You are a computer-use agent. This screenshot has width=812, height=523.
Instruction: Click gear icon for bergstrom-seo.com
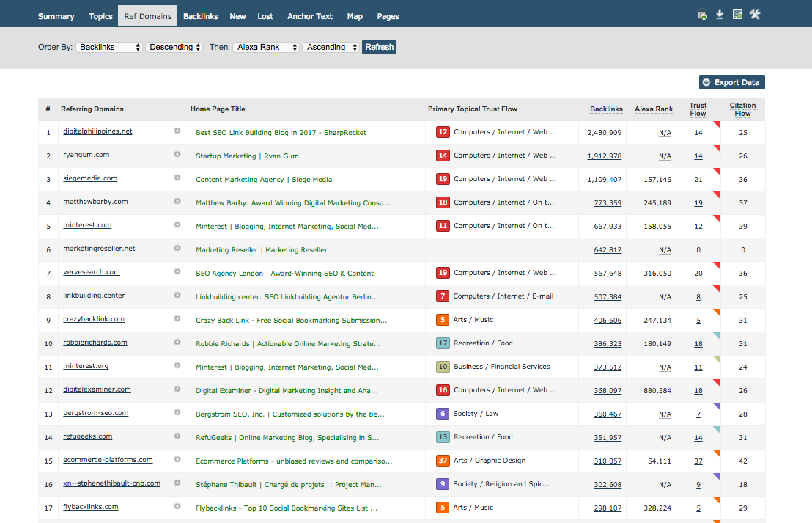click(x=177, y=412)
